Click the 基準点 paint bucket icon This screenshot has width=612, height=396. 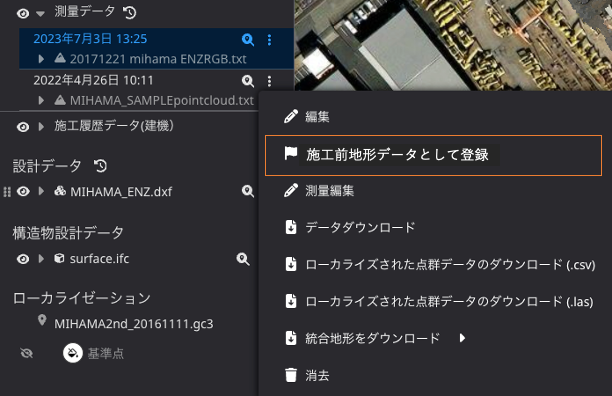tap(73, 353)
